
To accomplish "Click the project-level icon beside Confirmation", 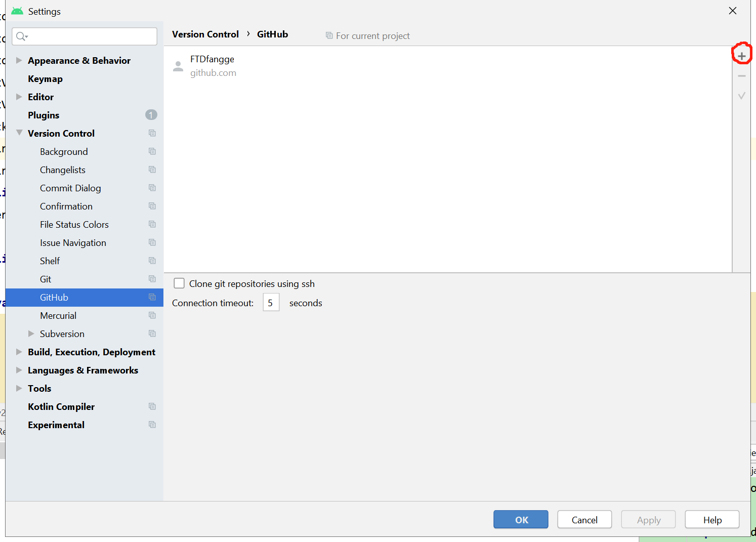I will point(152,206).
